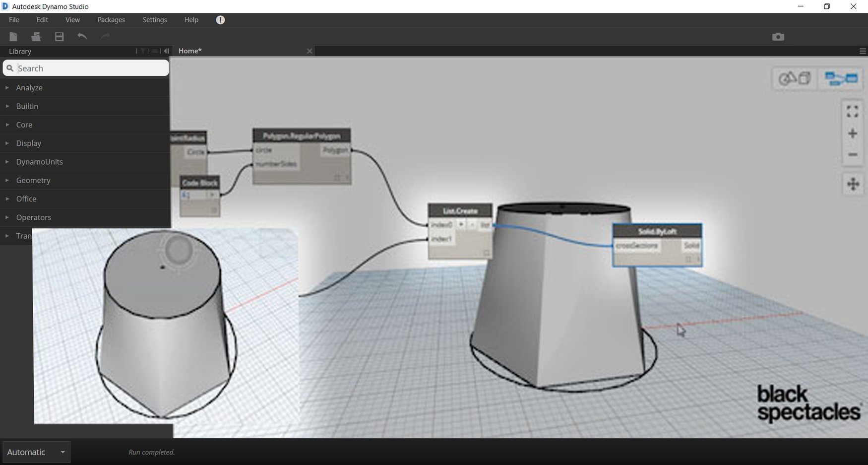868x465 pixels.
Task: Zoom out using the minus icon
Action: point(853,155)
